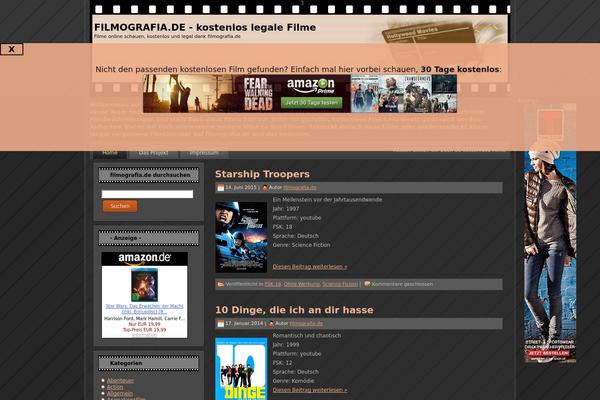
Task: Click the 10 Dinge movie poster
Action: tap(241, 369)
